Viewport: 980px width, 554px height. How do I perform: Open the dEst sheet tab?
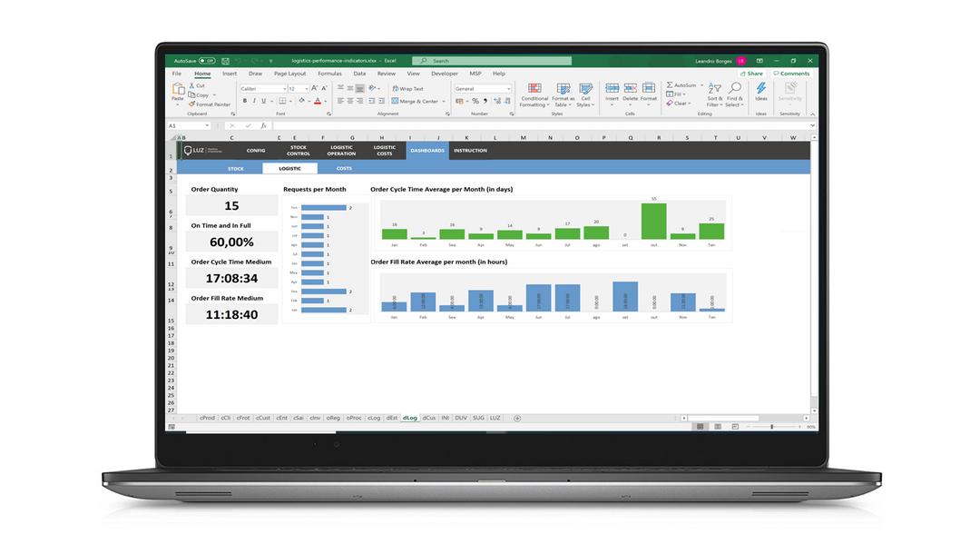pyautogui.click(x=390, y=418)
